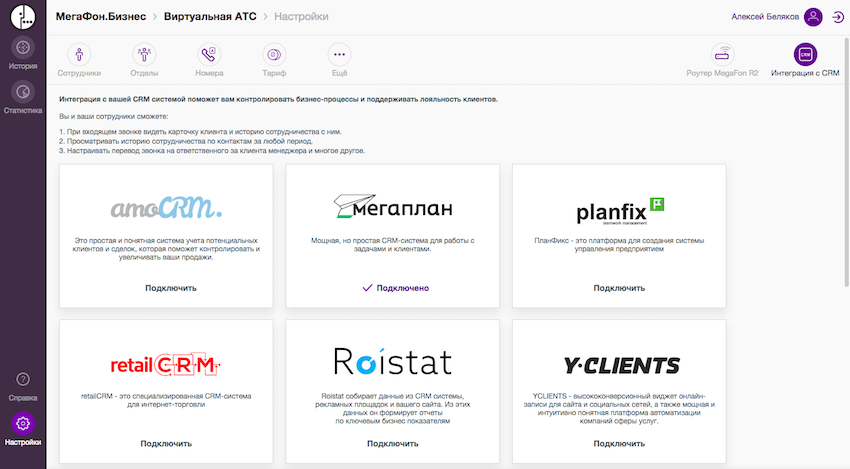Click the 'Вы и ваши сотрудники сможете:' text
850x469 pixels.
[113, 117]
